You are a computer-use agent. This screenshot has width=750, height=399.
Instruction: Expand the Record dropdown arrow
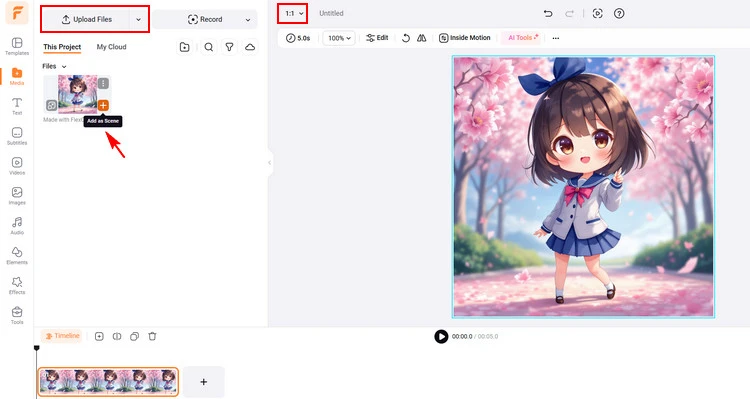(x=248, y=20)
